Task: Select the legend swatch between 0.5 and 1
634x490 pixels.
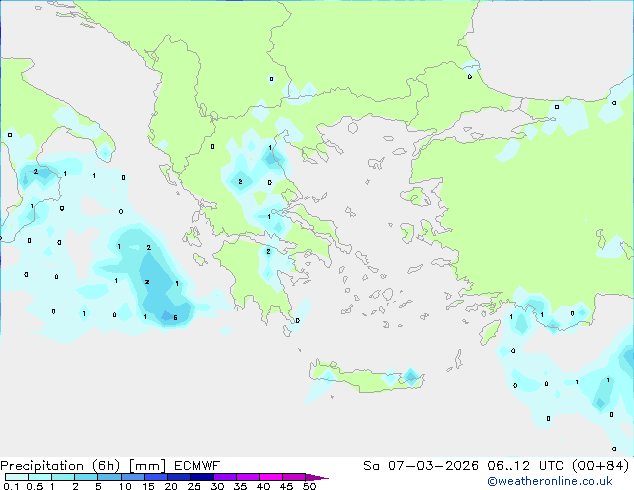Action: click(40, 477)
